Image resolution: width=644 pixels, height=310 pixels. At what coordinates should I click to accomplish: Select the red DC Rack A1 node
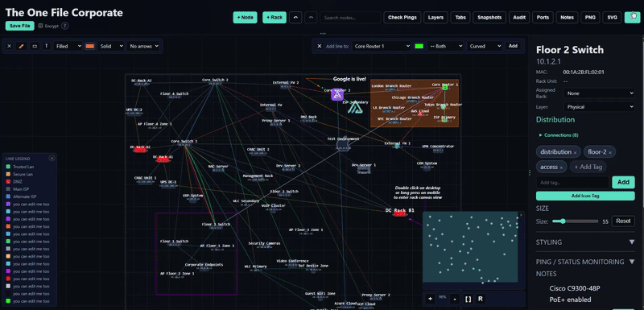163,159
